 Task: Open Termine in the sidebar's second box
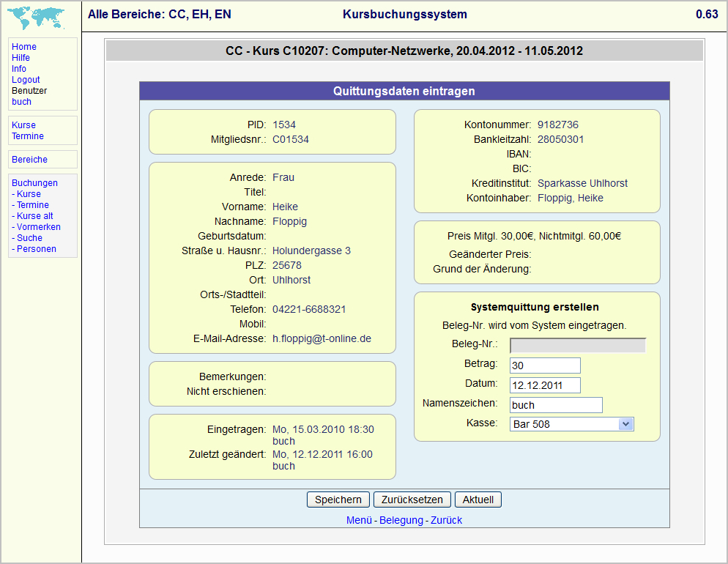coord(27,136)
